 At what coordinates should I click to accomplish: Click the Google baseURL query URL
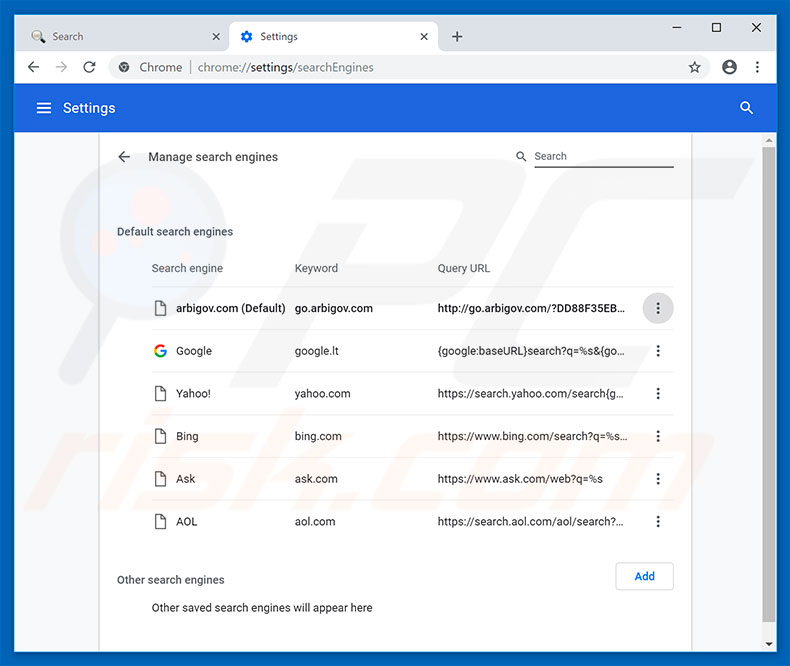point(531,351)
